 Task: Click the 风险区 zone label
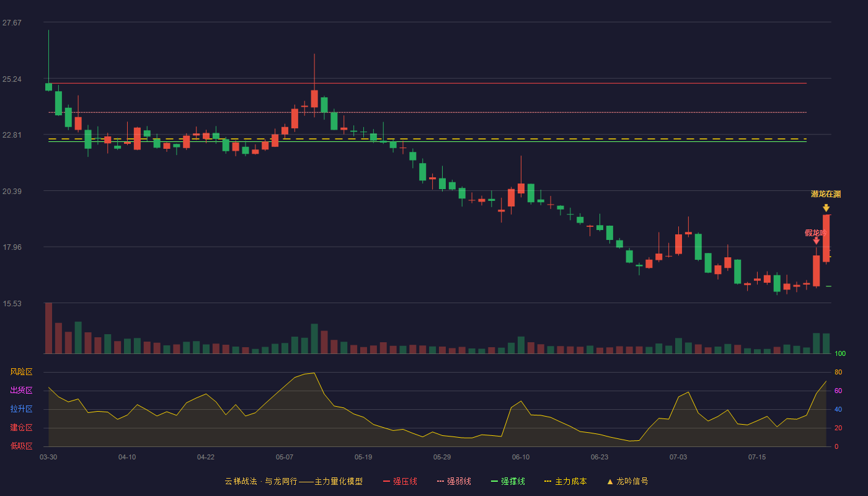click(21, 372)
